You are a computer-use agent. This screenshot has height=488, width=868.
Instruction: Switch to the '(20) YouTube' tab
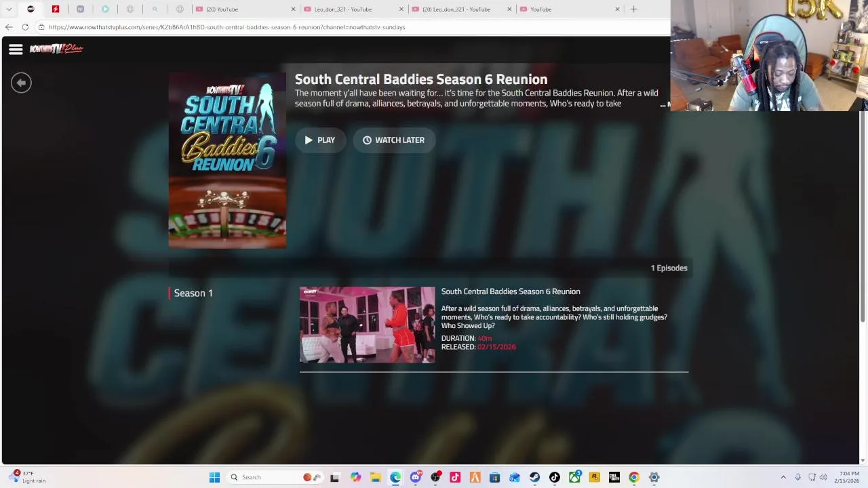(x=244, y=9)
